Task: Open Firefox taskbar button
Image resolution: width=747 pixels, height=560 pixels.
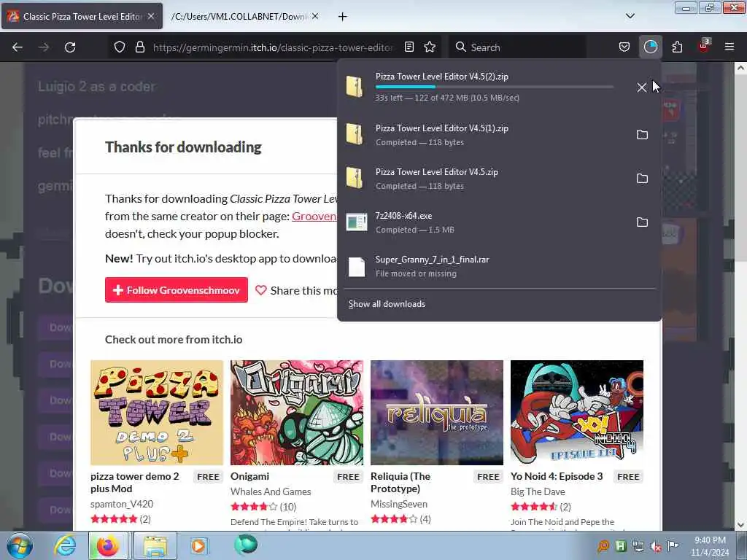Action: click(108, 545)
